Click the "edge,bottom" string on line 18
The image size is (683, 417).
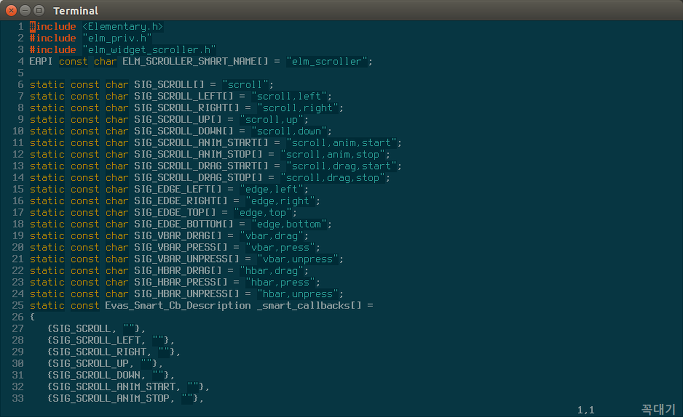(x=289, y=224)
